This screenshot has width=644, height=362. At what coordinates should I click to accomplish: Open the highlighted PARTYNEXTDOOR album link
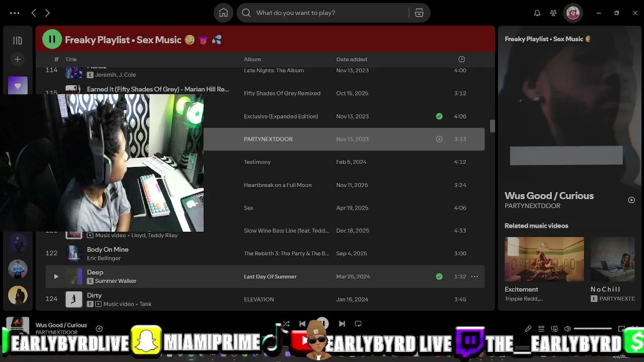point(268,139)
